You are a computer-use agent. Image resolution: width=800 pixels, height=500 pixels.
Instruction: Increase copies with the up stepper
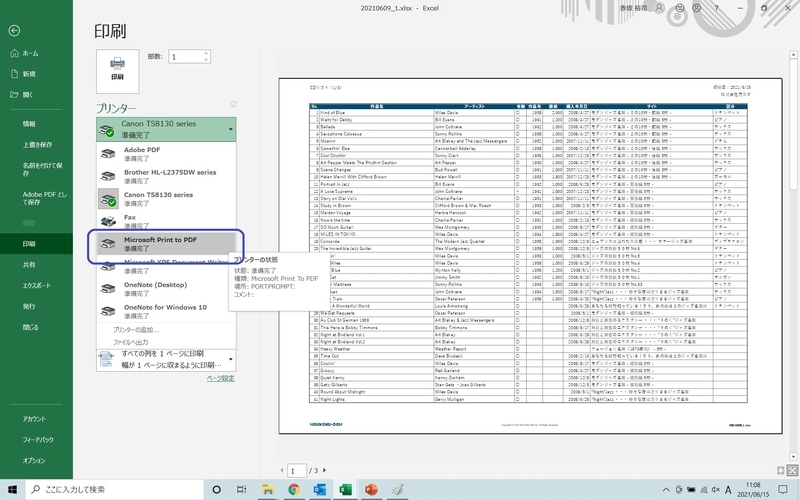(x=206, y=53)
